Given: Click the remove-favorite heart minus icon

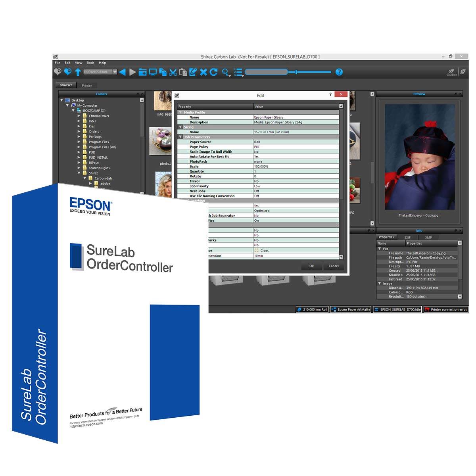Looking at the screenshot, I should click(x=68, y=72).
